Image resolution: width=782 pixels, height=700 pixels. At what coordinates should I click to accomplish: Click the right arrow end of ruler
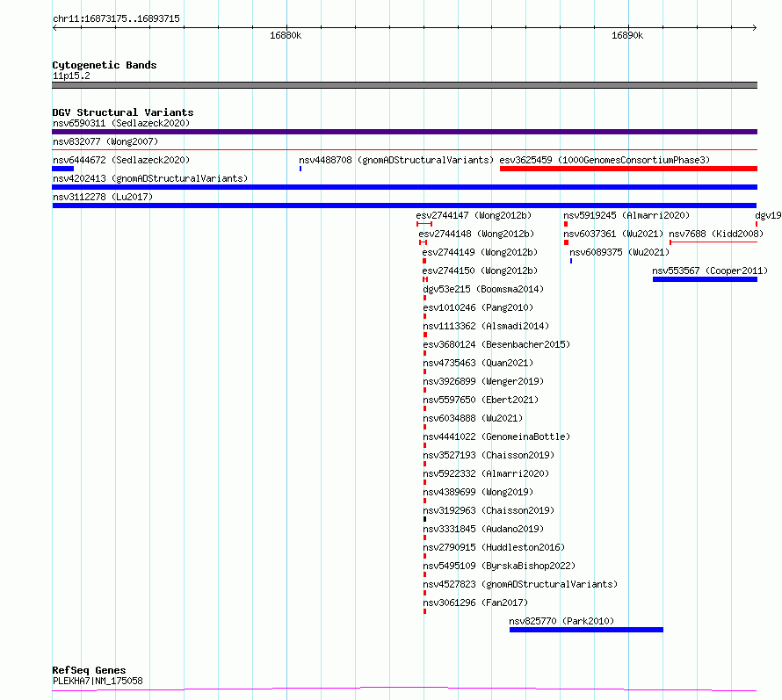click(755, 27)
